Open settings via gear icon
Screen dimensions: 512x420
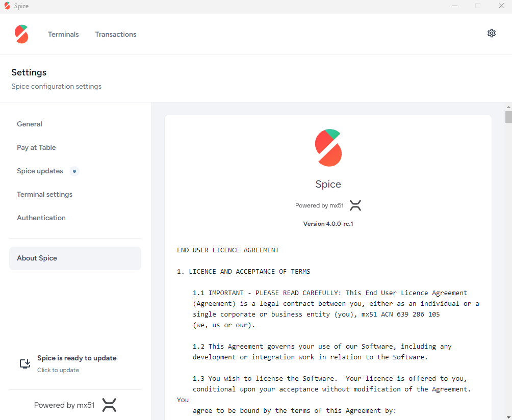(x=492, y=33)
